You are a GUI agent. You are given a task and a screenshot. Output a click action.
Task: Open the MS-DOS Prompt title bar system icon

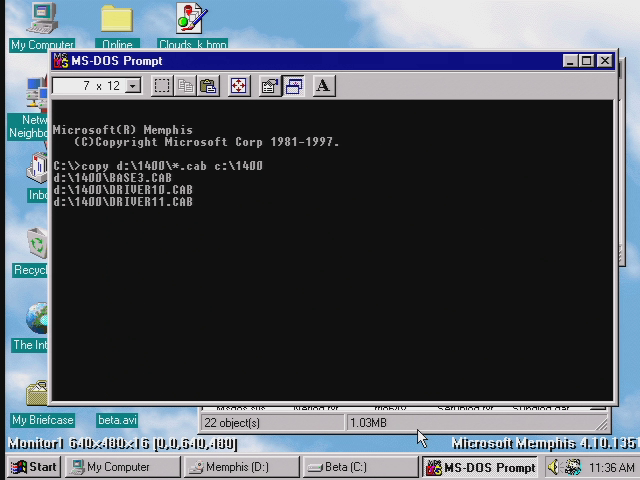click(61, 61)
